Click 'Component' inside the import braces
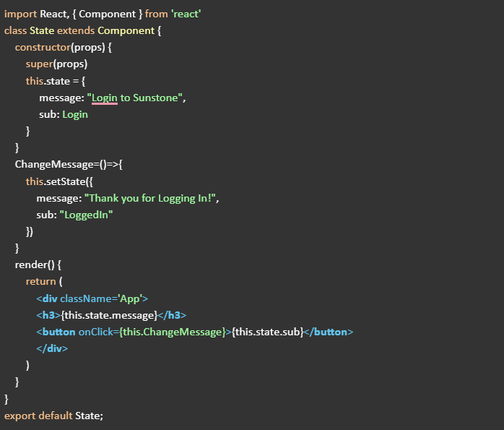 coord(108,14)
